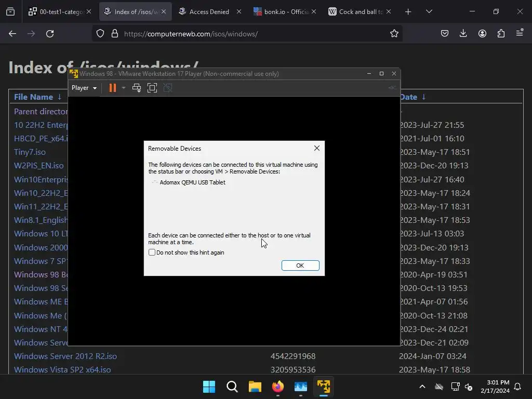
Task: Click the OneDrive cloud tray icon
Action: 439,387
